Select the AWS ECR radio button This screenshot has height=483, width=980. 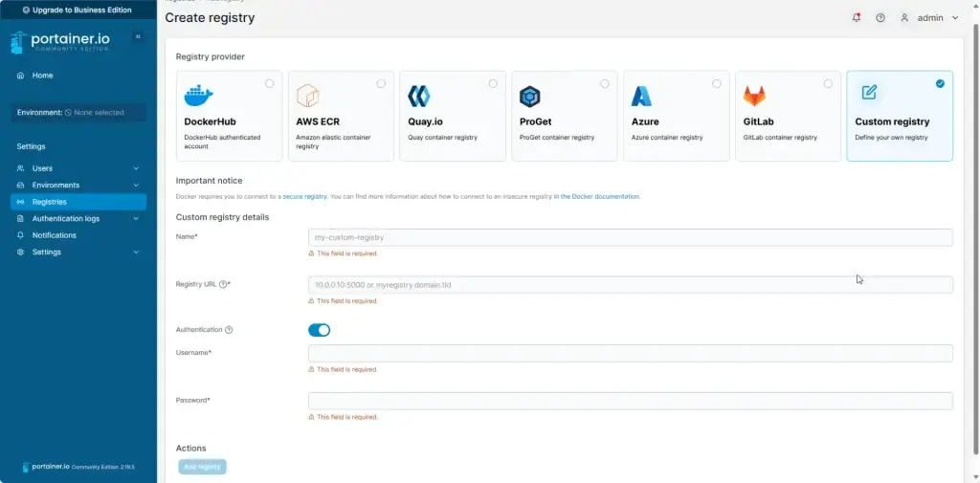[x=381, y=84]
